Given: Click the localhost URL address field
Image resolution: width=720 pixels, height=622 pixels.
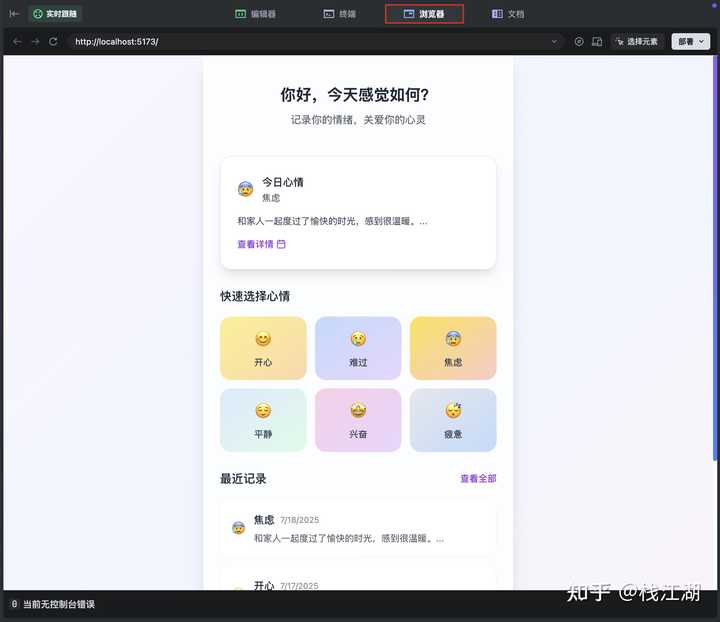Looking at the screenshot, I should 300,41.
